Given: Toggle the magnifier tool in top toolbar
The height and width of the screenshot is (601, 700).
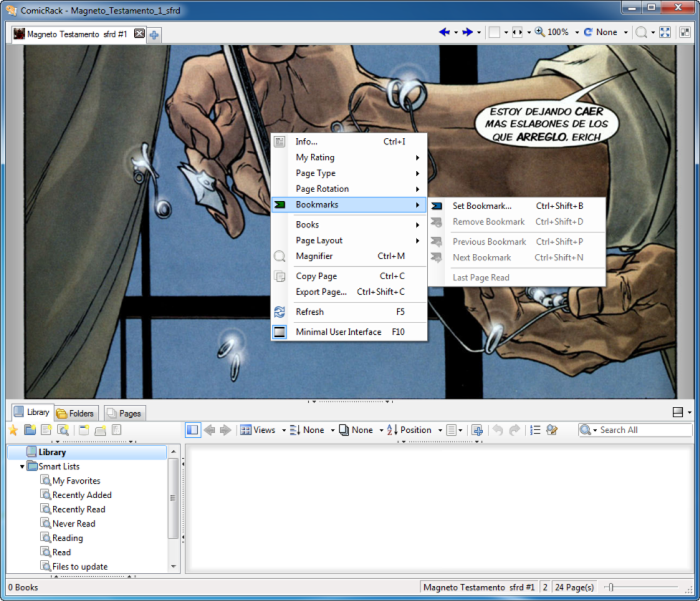Looking at the screenshot, I should click(641, 32).
